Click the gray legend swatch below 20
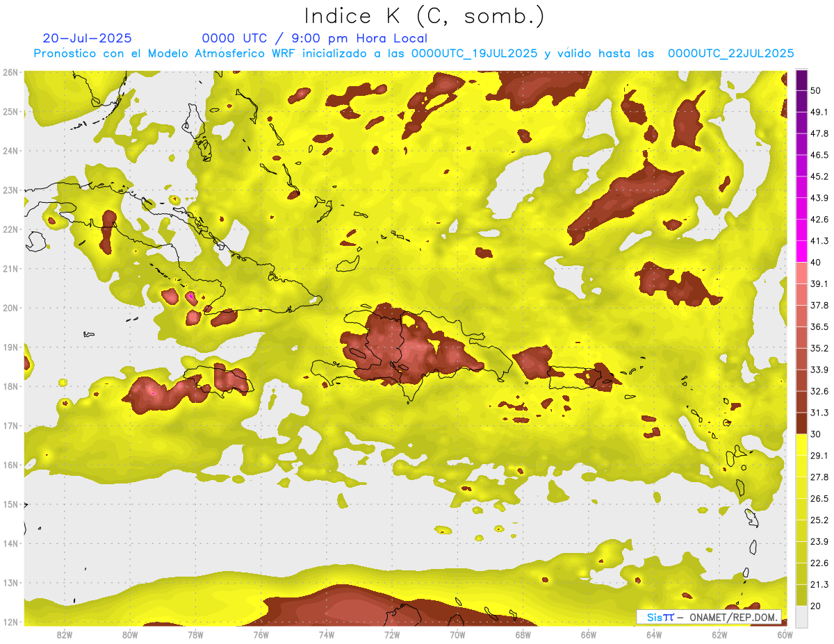Screen dimensions: 834x644 click(801, 616)
